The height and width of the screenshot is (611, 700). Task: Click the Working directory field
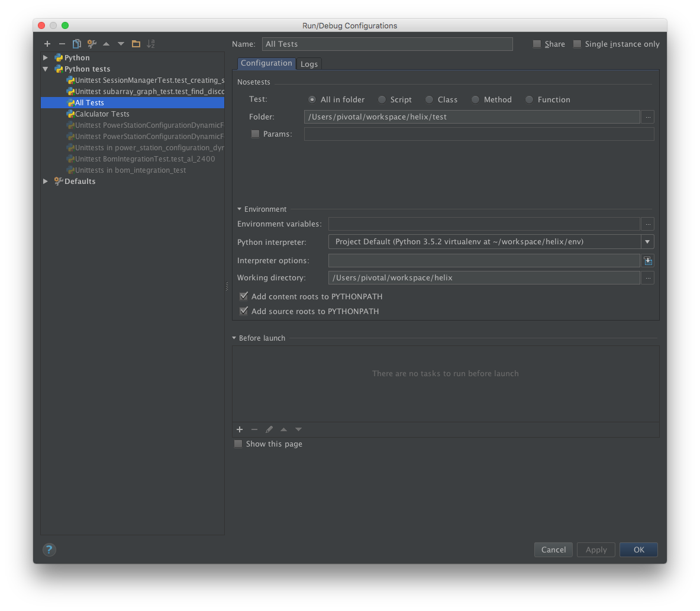(x=484, y=278)
